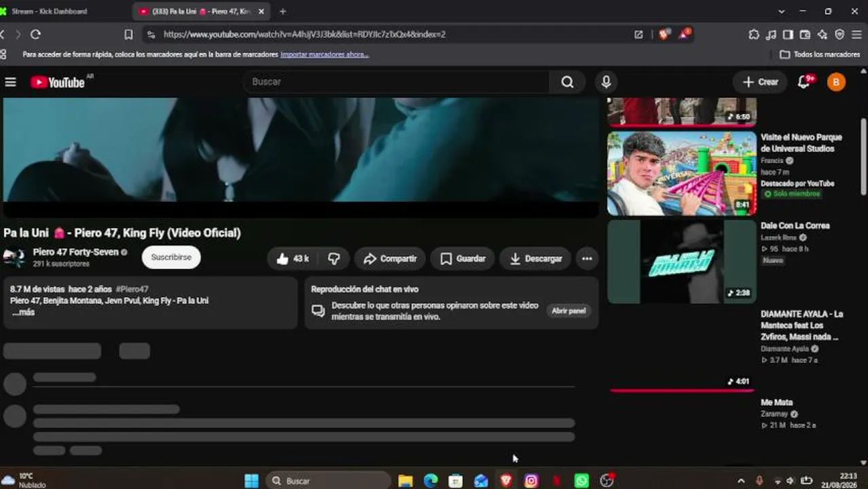Open Brave Rewards triangle icon
The image size is (868, 489).
684,34
